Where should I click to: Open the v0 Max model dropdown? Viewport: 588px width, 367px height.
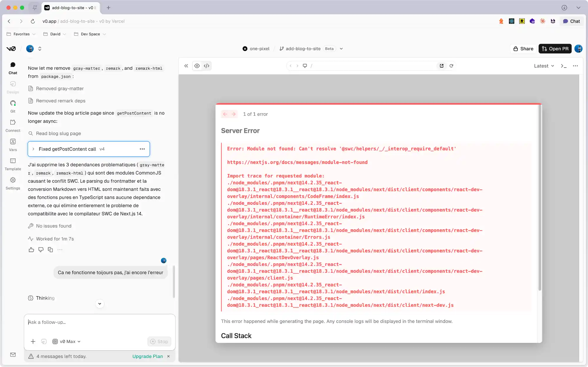click(x=67, y=341)
